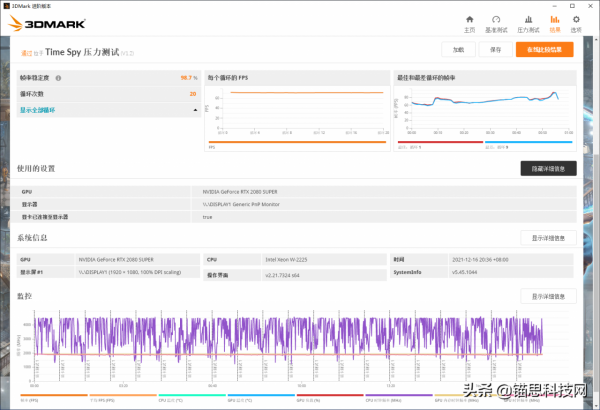600x410 pixels.
Task: Click the Generic PnP Monitor value
Action: click(241, 204)
